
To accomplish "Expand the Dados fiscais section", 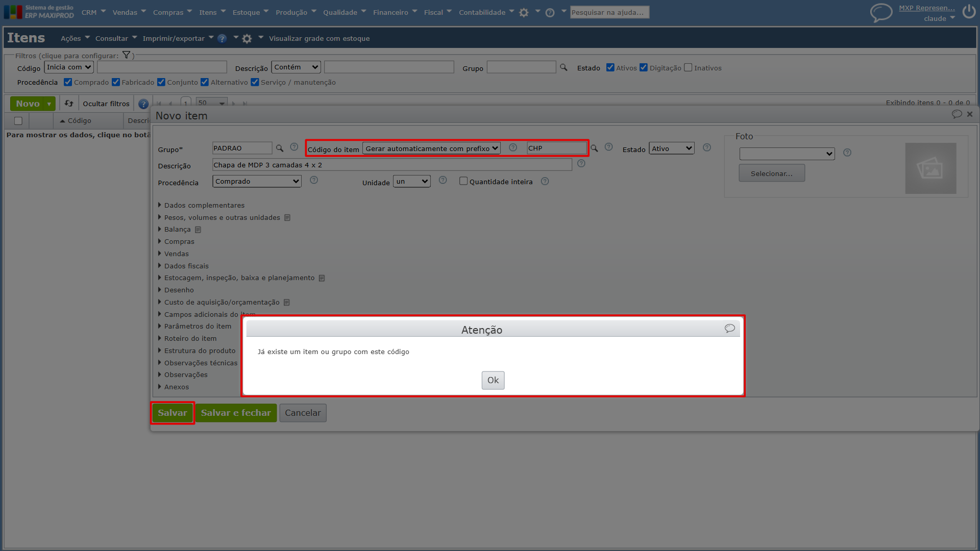I will tap(186, 266).
